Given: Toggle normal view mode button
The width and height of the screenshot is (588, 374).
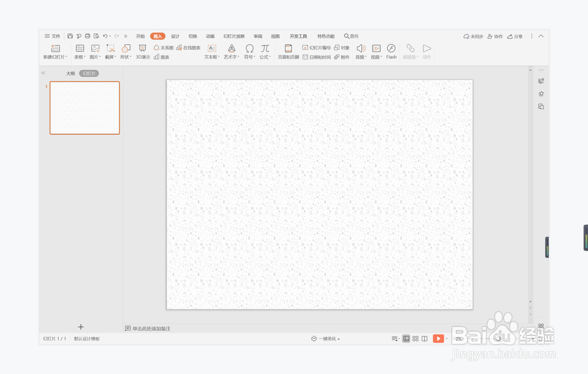Looking at the screenshot, I should (x=406, y=339).
